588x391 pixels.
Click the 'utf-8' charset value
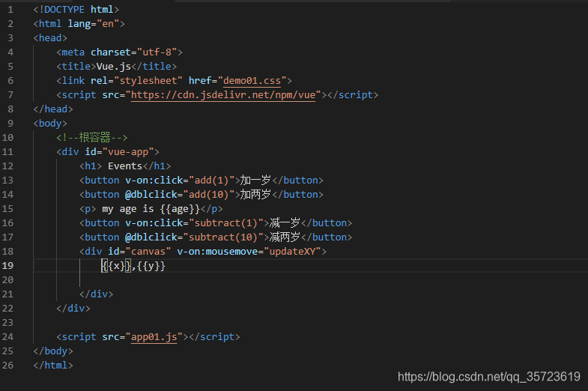pos(157,52)
